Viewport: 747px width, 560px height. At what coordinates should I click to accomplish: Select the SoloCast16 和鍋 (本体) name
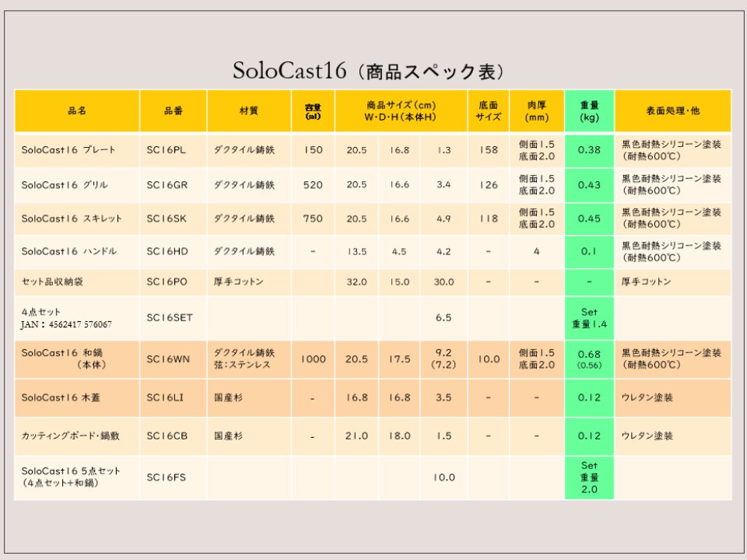coord(64,359)
